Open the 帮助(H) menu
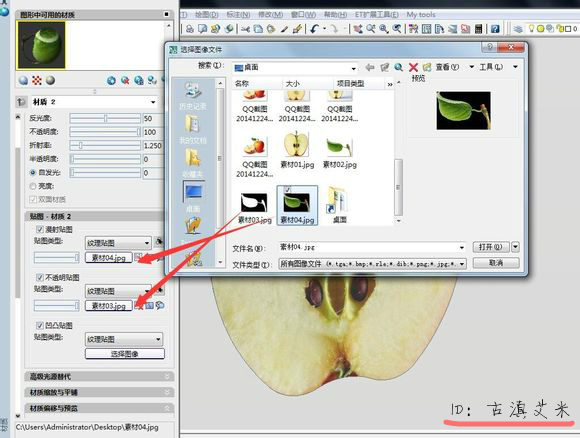The height and width of the screenshot is (438, 580). (335, 14)
